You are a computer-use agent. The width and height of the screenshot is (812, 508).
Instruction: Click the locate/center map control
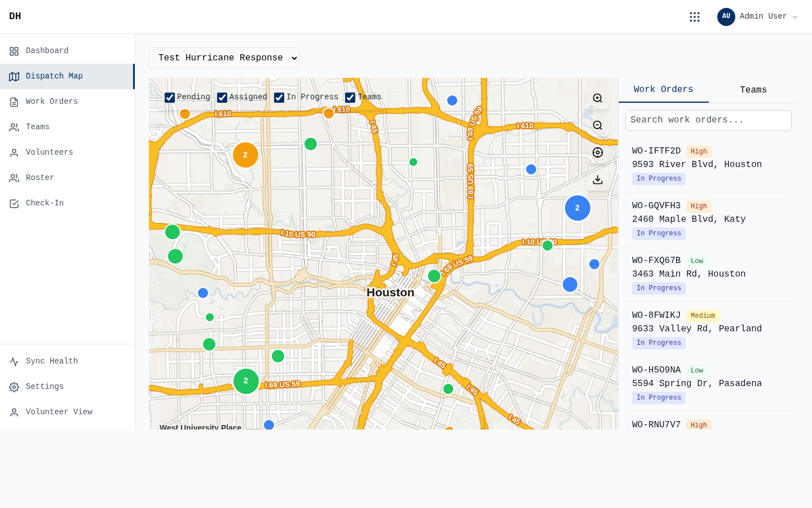click(x=598, y=152)
